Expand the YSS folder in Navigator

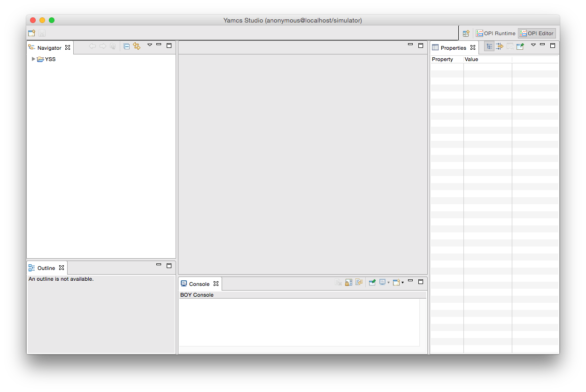[x=33, y=59]
